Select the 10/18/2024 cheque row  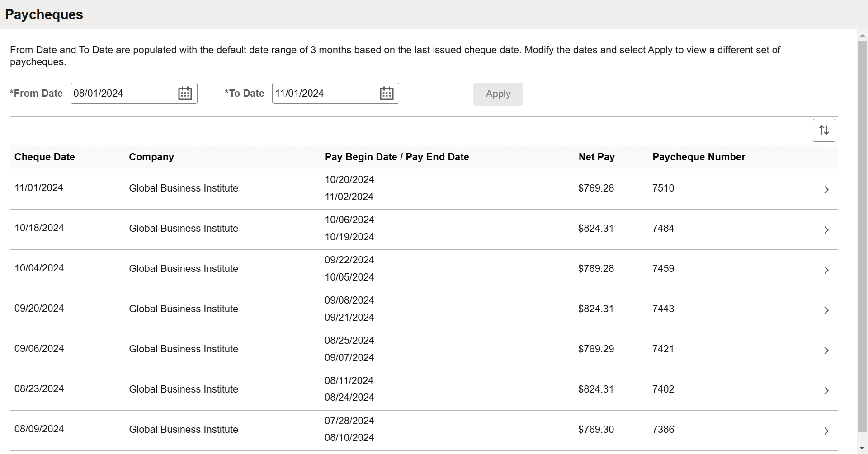[x=424, y=229]
